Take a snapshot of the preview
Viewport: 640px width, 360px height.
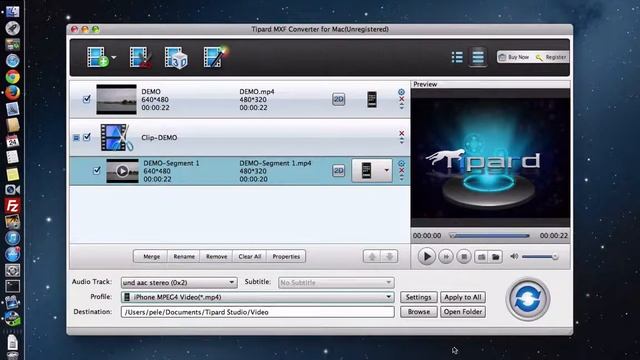482,257
